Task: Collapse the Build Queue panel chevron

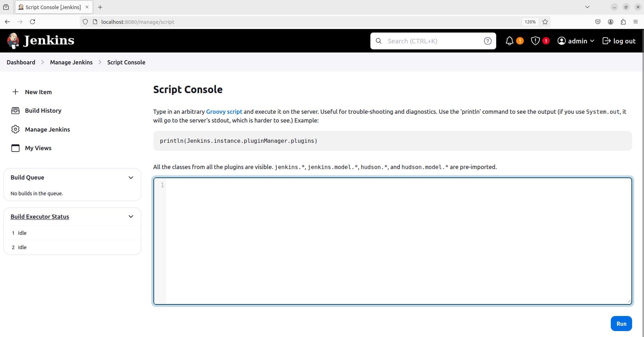Action: click(x=131, y=177)
